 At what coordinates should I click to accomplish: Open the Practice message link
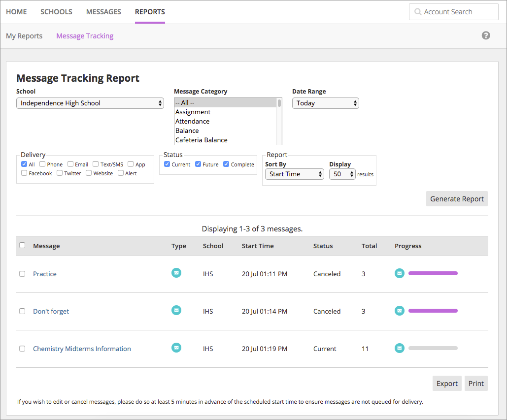pyautogui.click(x=45, y=274)
